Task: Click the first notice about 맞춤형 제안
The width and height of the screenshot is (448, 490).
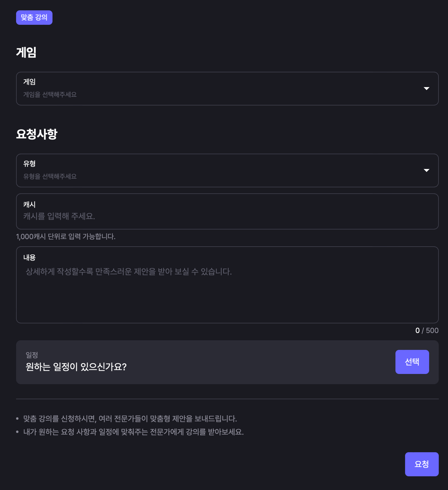Action: tap(130, 419)
